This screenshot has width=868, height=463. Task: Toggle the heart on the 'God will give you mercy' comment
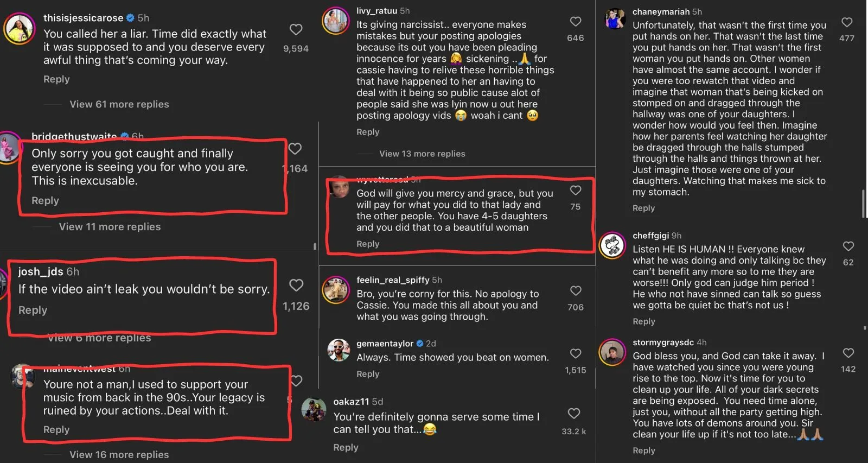click(x=576, y=191)
